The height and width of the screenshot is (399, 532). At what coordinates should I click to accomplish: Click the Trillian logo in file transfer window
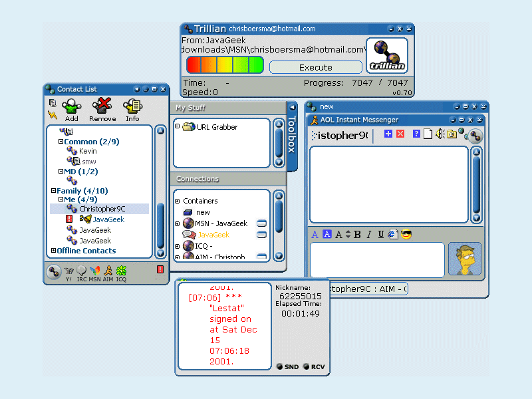tap(387, 55)
